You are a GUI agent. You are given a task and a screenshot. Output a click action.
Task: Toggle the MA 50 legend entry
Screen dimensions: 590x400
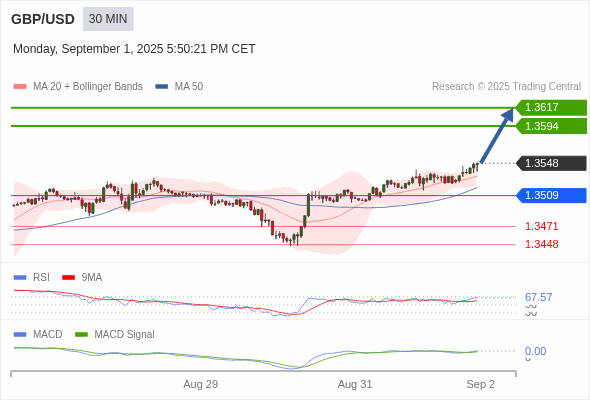[x=179, y=87]
